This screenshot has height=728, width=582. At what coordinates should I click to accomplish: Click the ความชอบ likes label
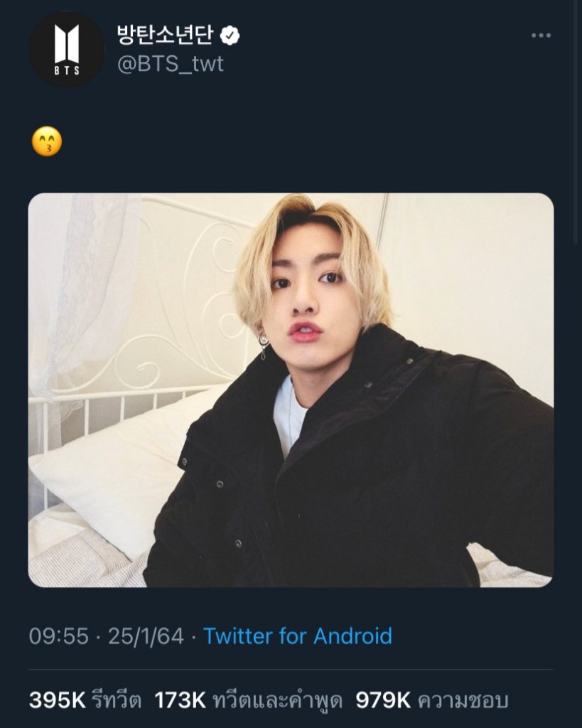pos(463,701)
